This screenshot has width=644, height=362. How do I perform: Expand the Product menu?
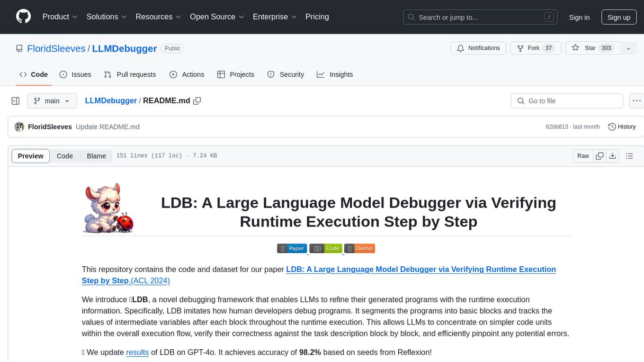click(60, 17)
